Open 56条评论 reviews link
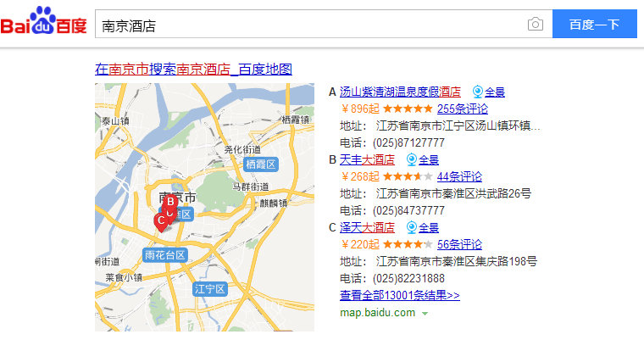This screenshot has height=340, width=644. click(x=459, y=245)
